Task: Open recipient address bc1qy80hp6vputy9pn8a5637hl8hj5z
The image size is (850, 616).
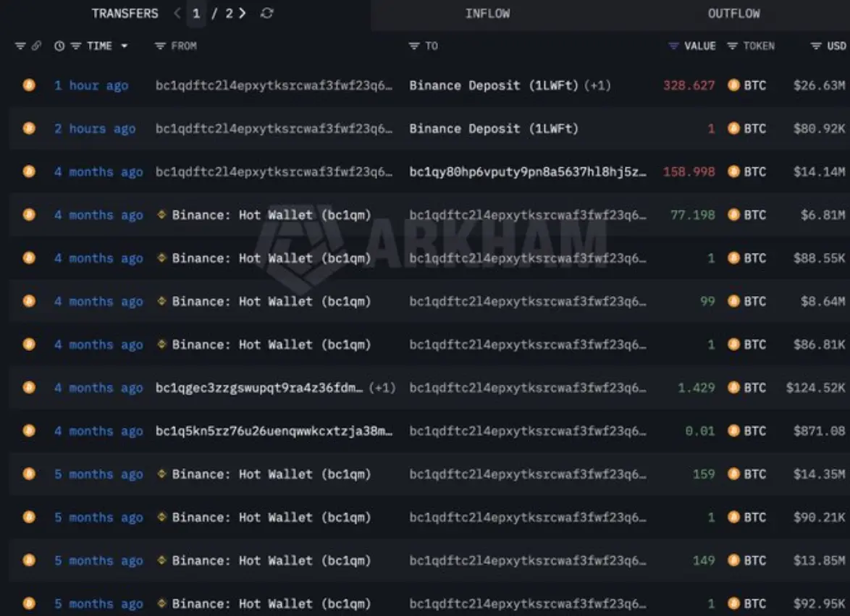Action: pos(528,172)
